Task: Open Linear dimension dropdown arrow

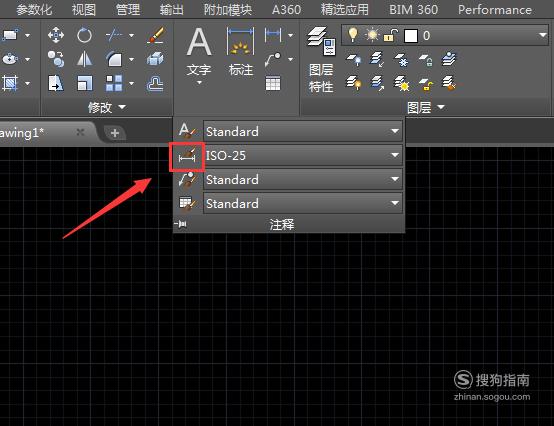Action: pos(290,35)
